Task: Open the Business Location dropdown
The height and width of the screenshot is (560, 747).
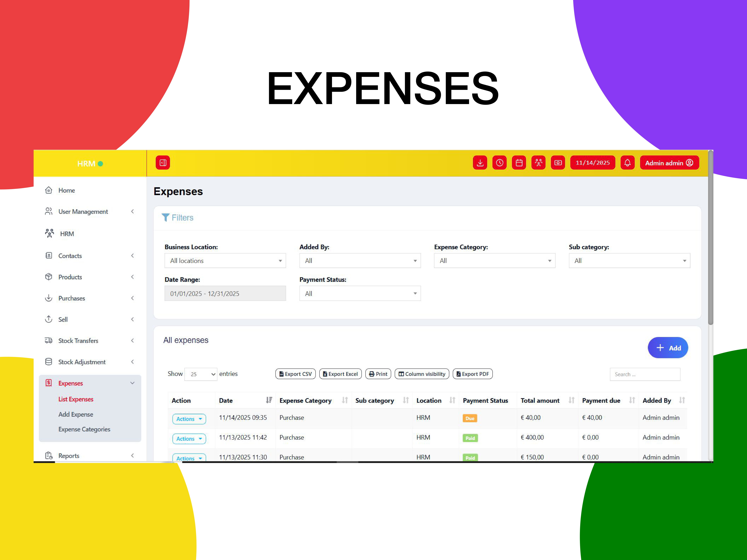Action: [225, 261]
